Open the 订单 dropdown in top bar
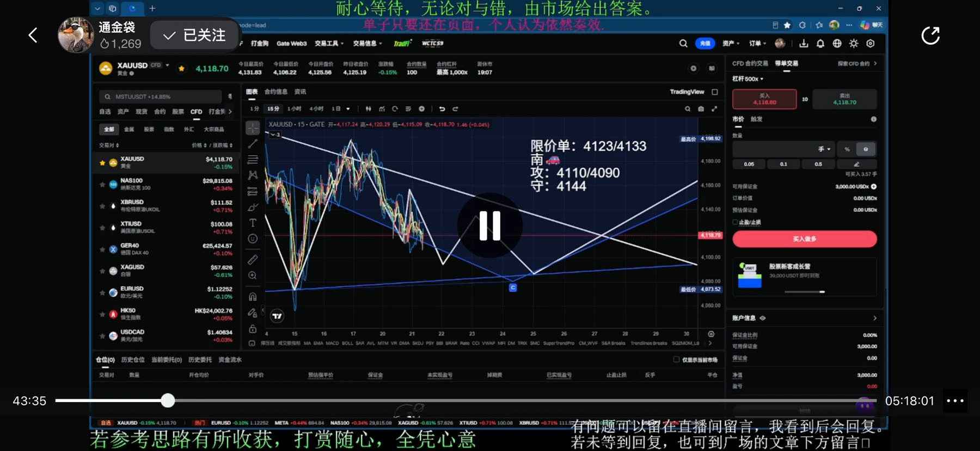Viewport: 980px width, 451px height. (757, 44)
